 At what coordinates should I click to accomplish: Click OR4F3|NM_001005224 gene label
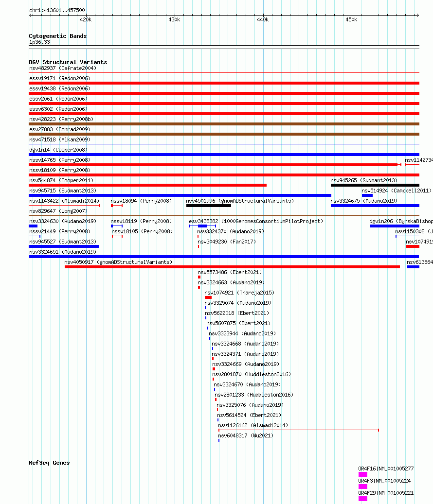pos(384,481)
